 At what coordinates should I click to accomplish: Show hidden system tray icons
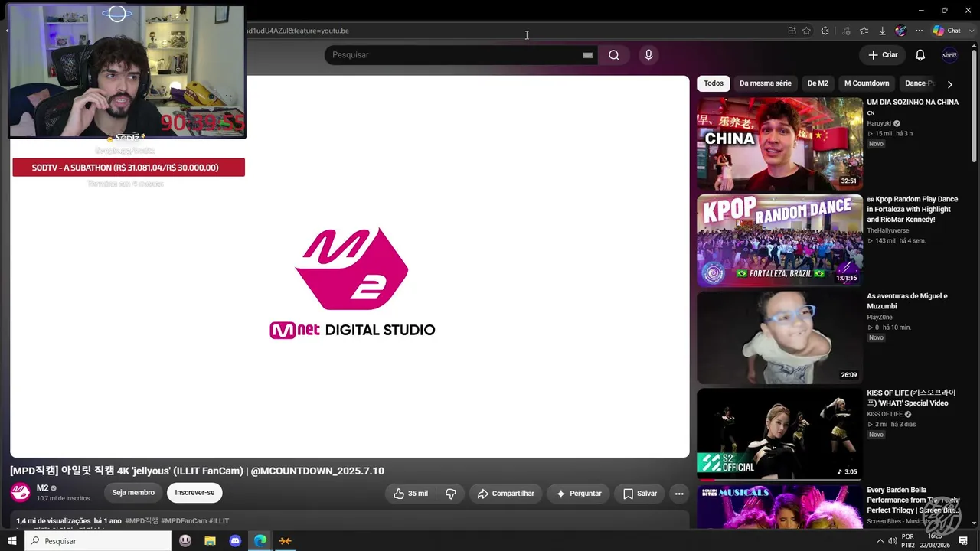879,541
